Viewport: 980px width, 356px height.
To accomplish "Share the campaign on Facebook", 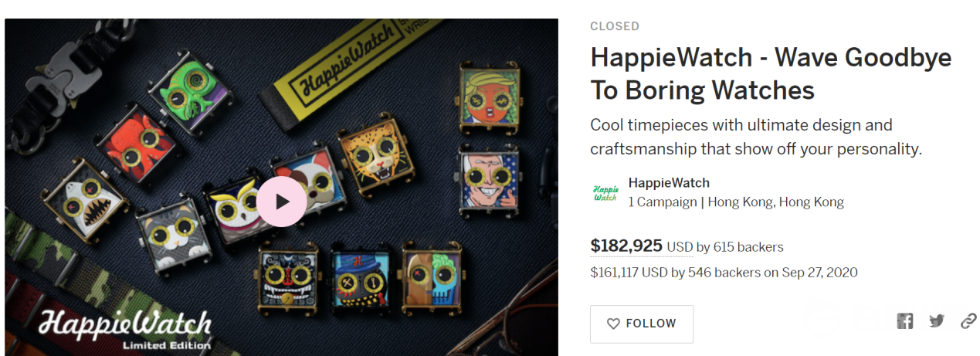I will [x=905, y=321].
